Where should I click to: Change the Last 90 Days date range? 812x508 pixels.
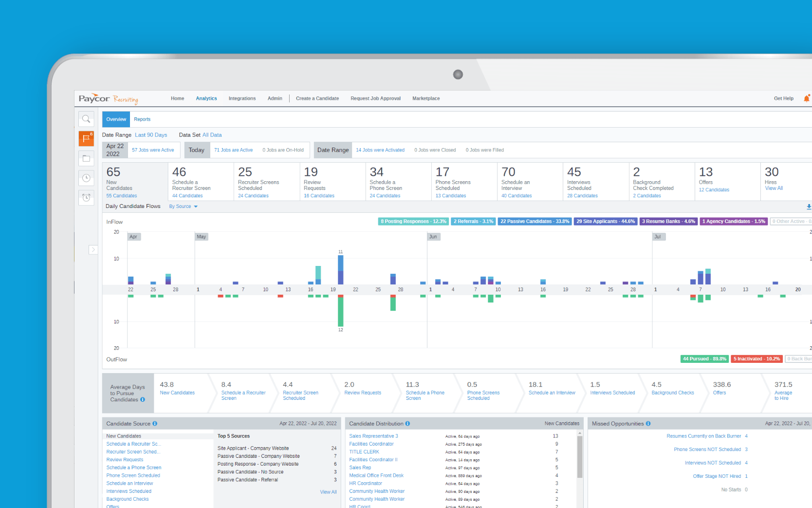coord(151,135)
